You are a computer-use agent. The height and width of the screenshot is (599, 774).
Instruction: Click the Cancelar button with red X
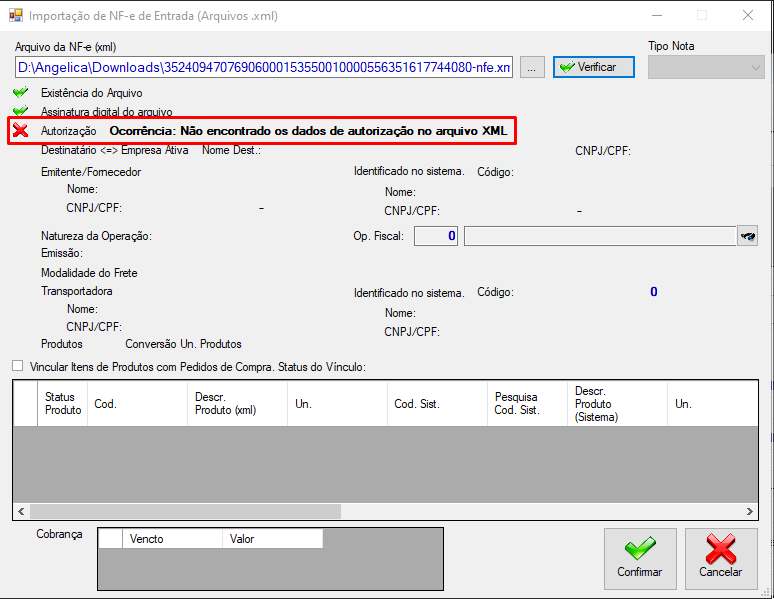[x=721, y=559]
